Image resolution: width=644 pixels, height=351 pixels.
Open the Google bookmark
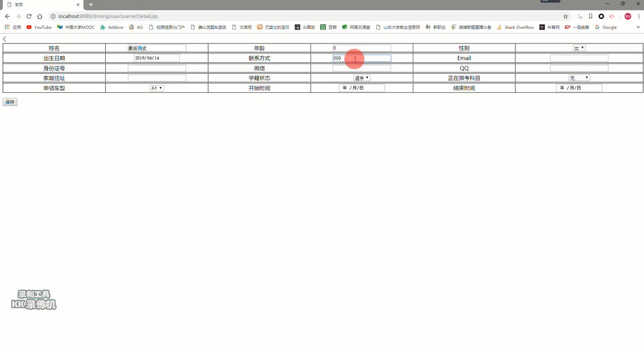point(606,27)
